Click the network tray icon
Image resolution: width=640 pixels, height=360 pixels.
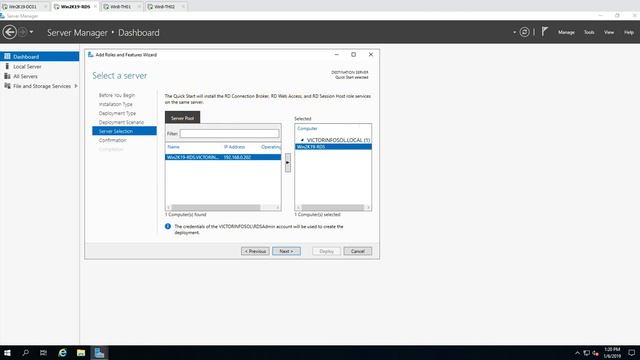click(x=587, y=353)
